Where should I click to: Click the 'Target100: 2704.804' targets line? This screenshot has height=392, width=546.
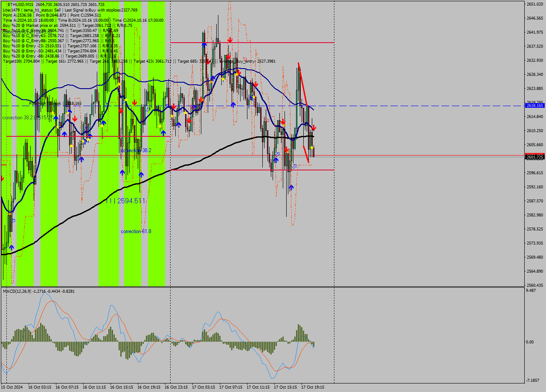tap(139, 61)
